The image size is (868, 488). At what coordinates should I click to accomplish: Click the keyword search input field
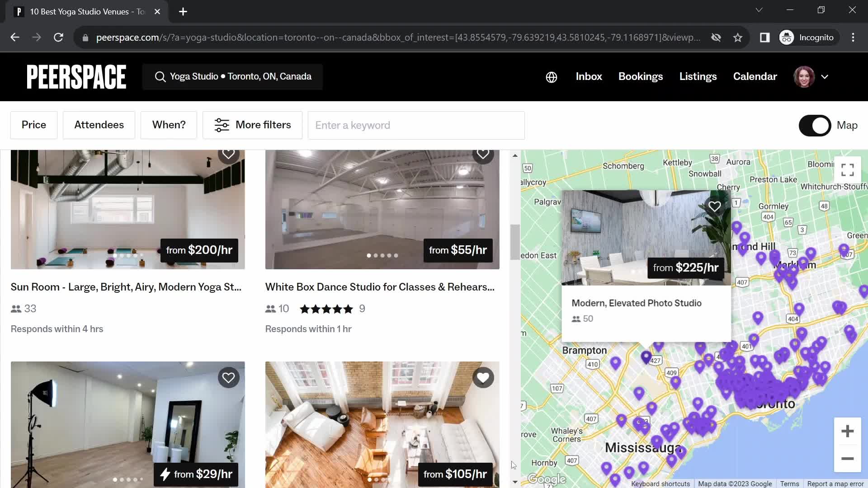[x=415, y=125]
